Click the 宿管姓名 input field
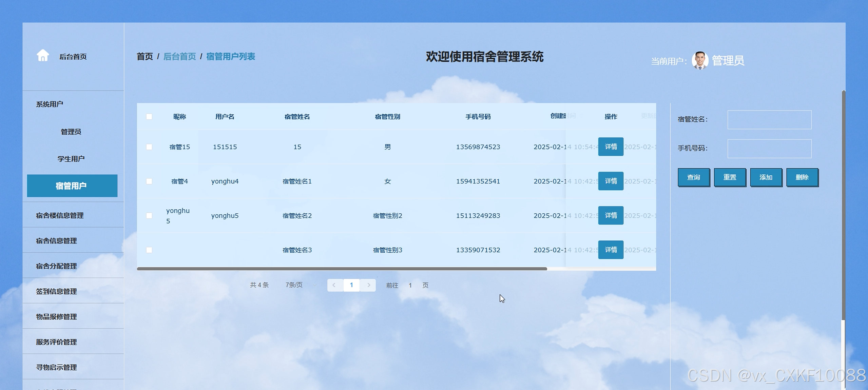Screen dimensions: 868x390 point(769,120)
